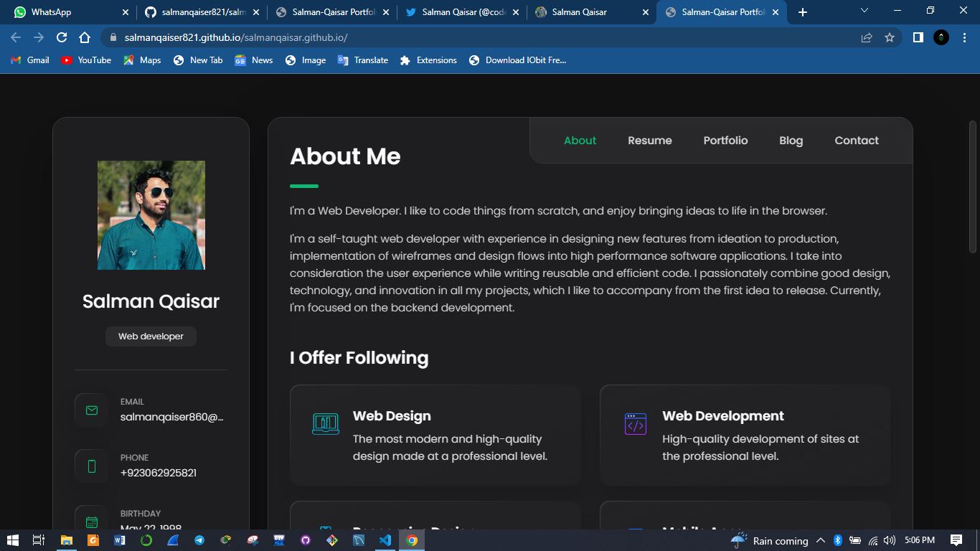980x551 pixels.
Task: Open the Translate bookmark
Action: coord(363,60)
